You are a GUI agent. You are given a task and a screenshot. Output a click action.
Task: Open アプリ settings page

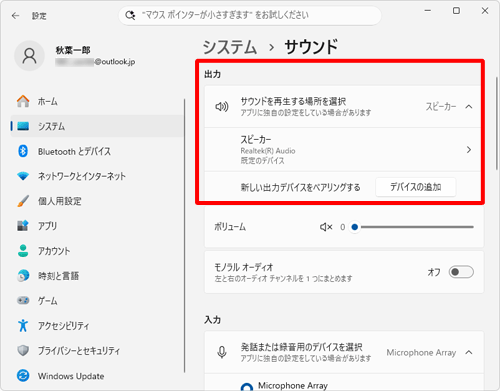click(x=97, y=226)
